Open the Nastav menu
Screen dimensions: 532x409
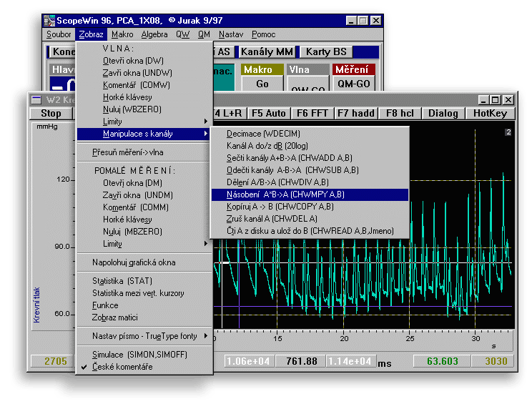(231, 34)
